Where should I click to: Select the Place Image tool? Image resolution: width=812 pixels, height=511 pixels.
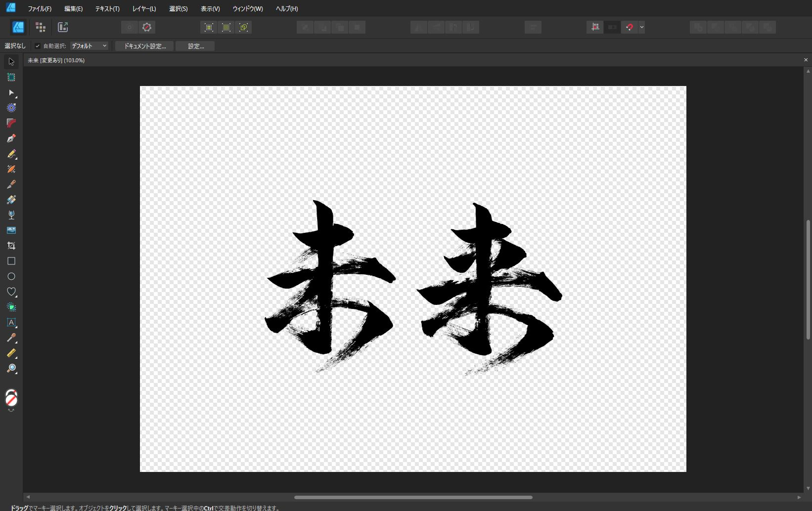tap(11, 230)
